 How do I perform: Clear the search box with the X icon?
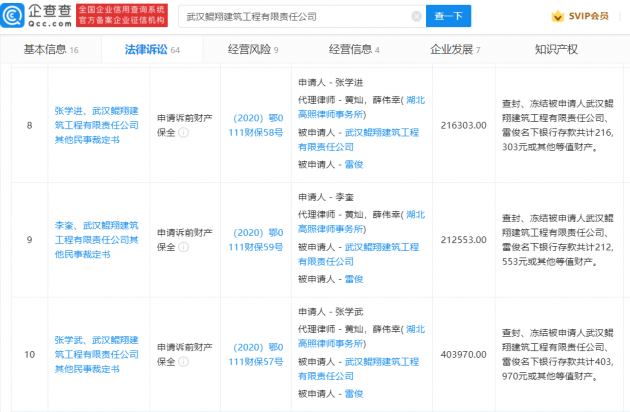pyautogui.click(x=417, y=16)
